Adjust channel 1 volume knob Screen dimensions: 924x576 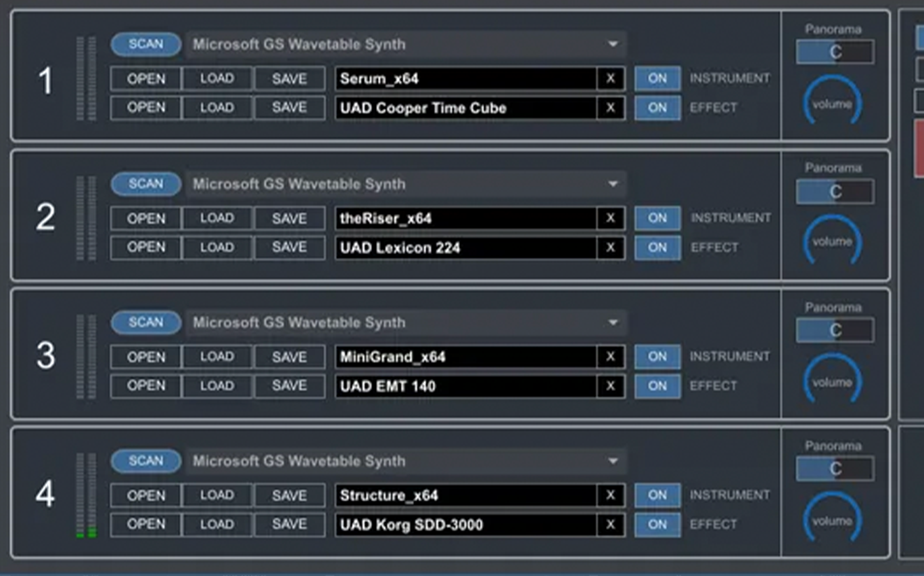pyautogui.click(x=832, y=102)
